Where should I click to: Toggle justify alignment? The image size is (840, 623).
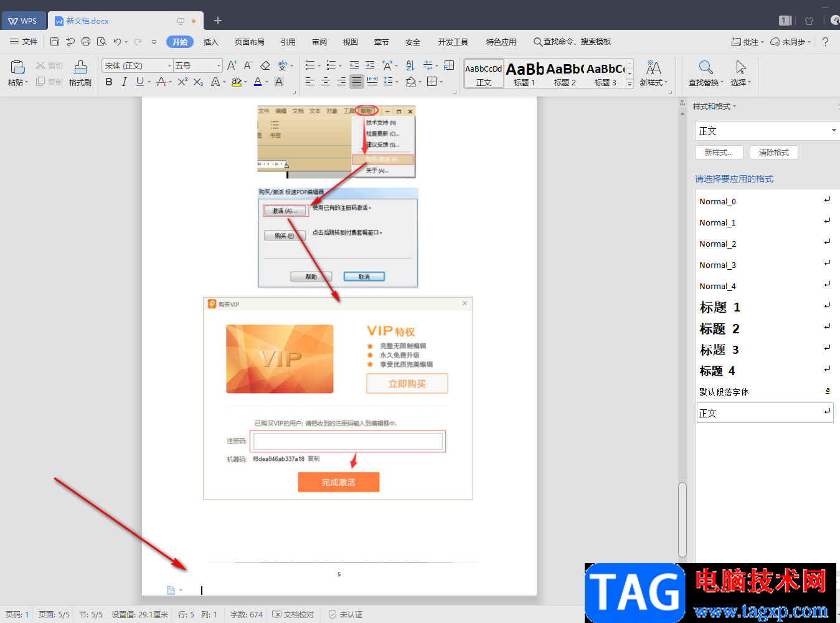point(357,82)
